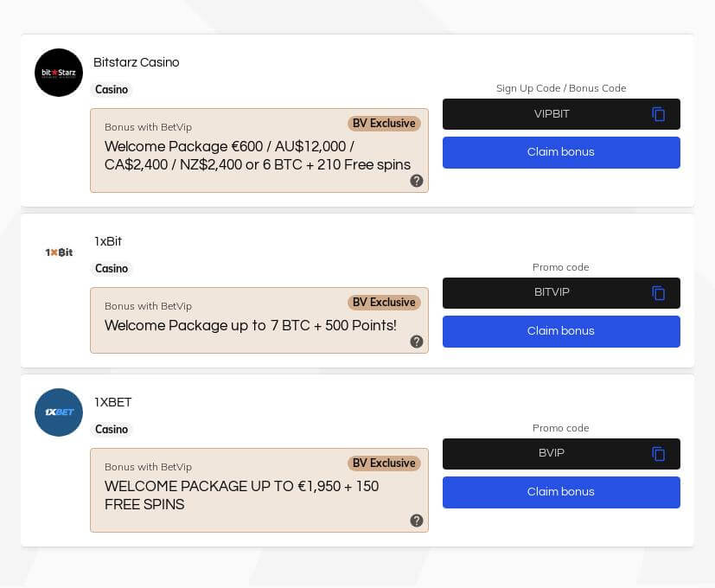Screen dimensions: 715x588
Task: Open the Bitstarz bonus help tooltip
Action: (417, 181)
